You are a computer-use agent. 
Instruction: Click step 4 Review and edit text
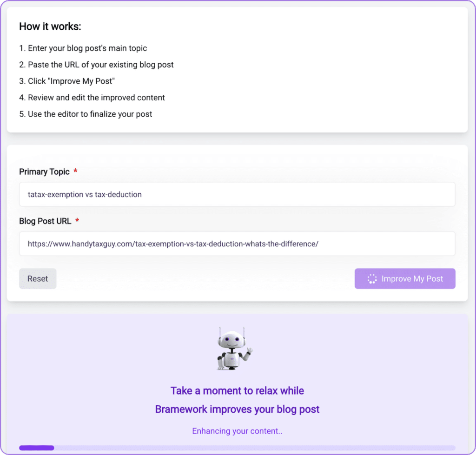point(92,98)
